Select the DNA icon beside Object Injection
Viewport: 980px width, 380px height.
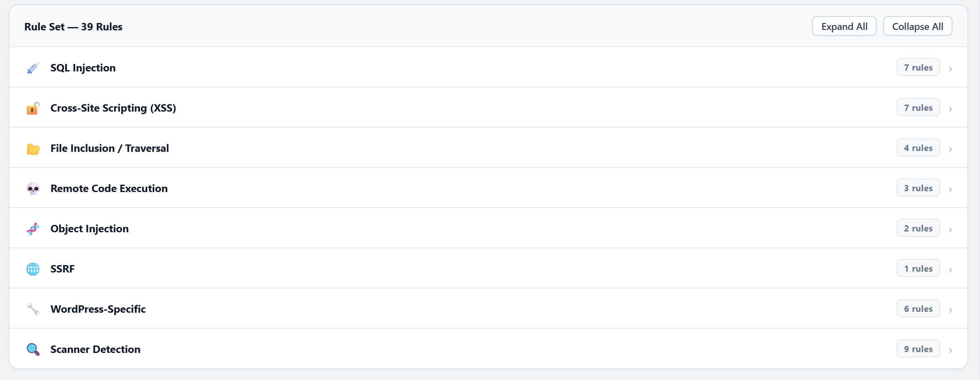[33, 229]
